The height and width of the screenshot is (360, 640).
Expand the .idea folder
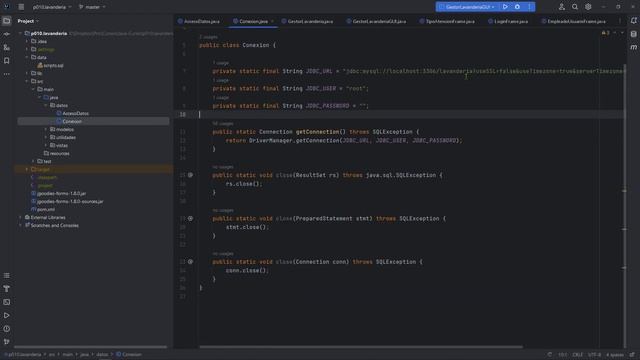27,41
